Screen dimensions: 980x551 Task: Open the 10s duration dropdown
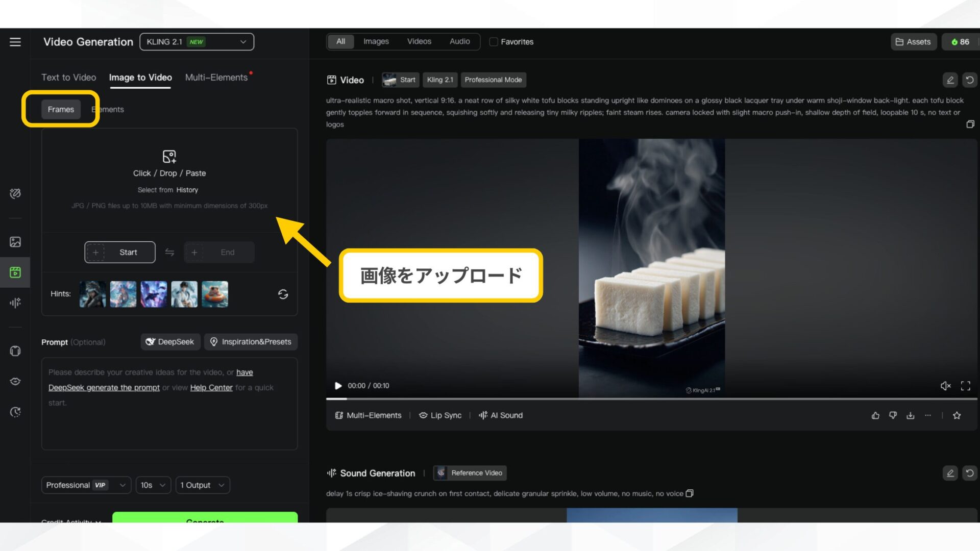153,485
